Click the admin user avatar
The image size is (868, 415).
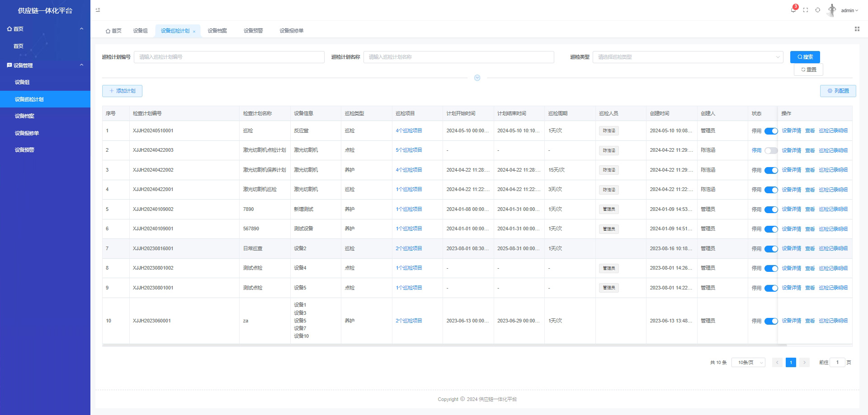(x=832, y=10)
